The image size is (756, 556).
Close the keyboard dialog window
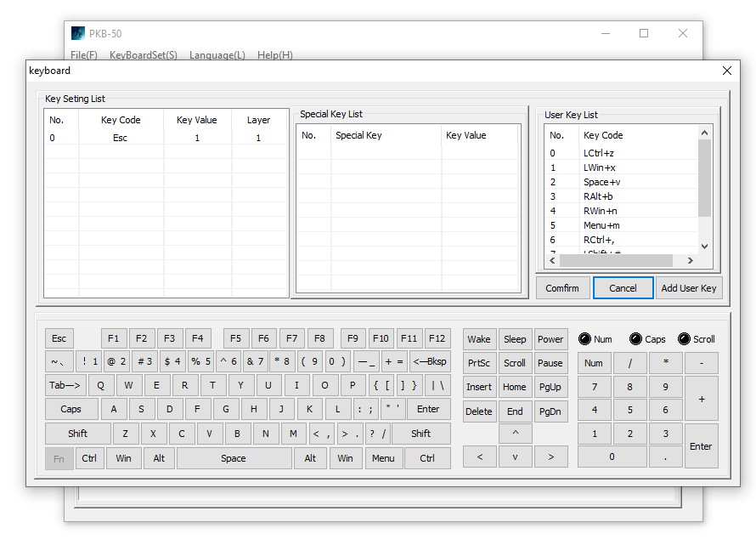(726, 71)
